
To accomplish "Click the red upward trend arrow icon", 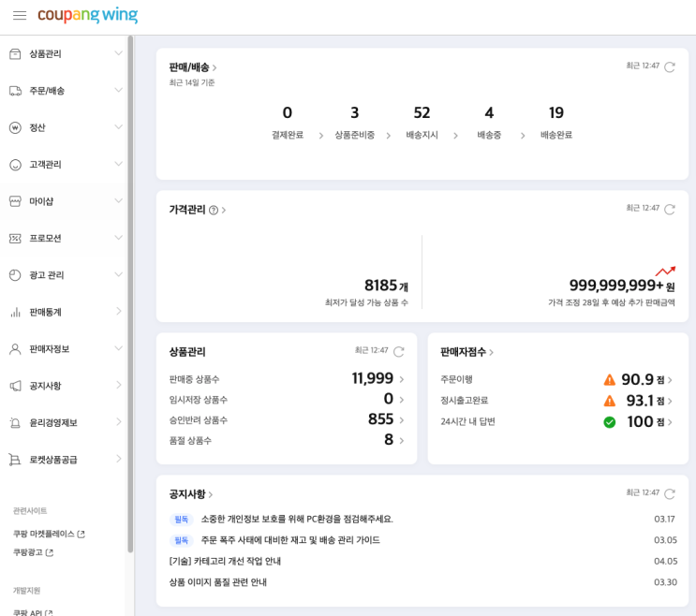I will [665, 271].
